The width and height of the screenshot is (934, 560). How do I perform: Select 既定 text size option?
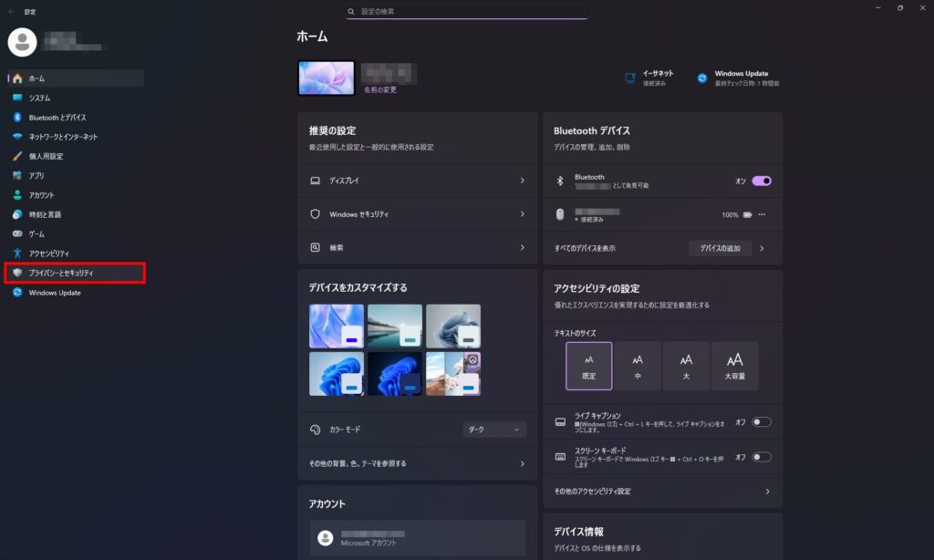point(588,366)
